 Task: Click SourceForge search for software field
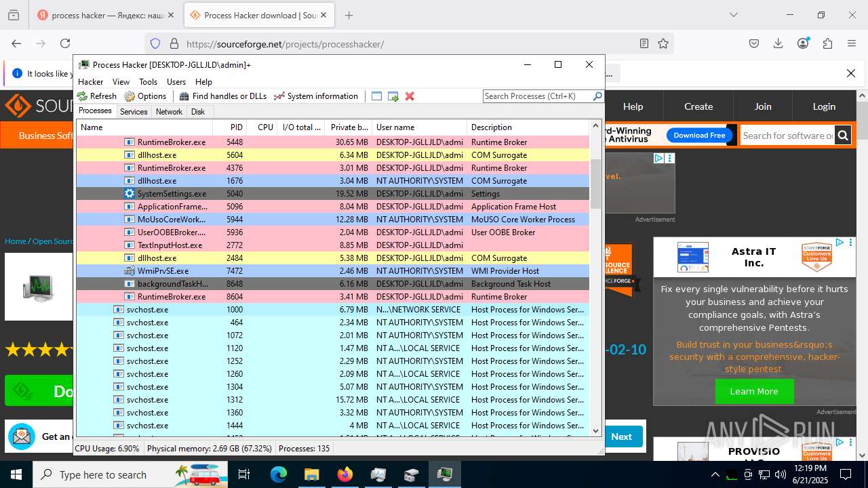[787, 136]
